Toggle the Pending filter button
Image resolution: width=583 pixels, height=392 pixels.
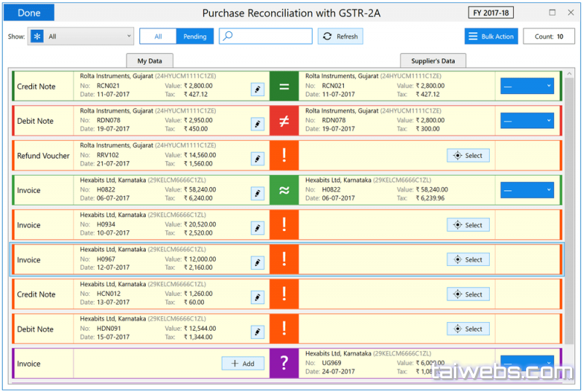point(195,36)
